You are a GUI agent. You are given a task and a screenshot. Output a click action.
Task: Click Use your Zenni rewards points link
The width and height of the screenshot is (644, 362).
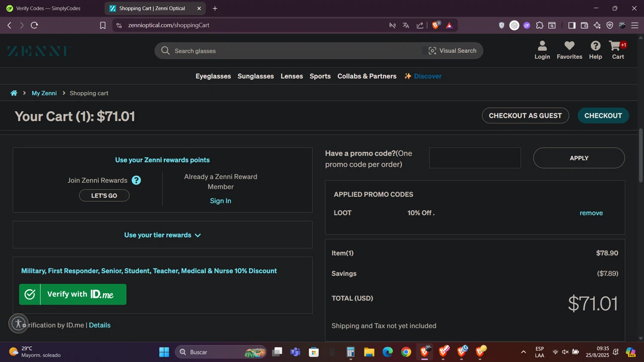pyautogui.click(x=162, y=160)
